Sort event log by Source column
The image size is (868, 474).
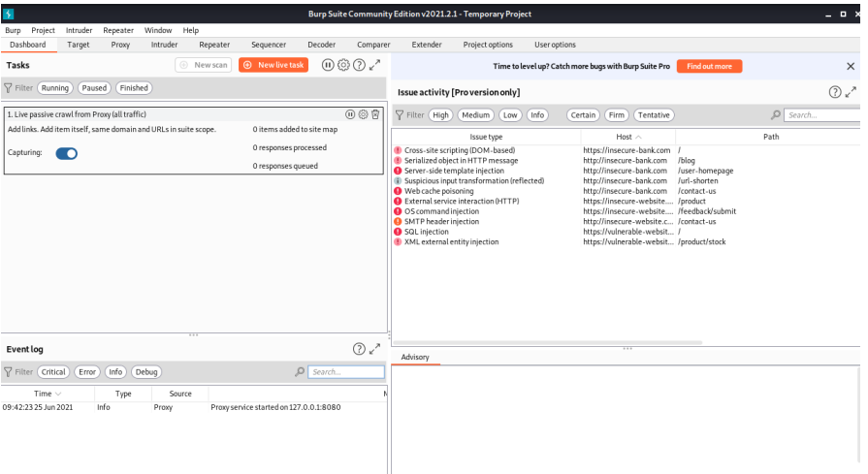[180, 394]
